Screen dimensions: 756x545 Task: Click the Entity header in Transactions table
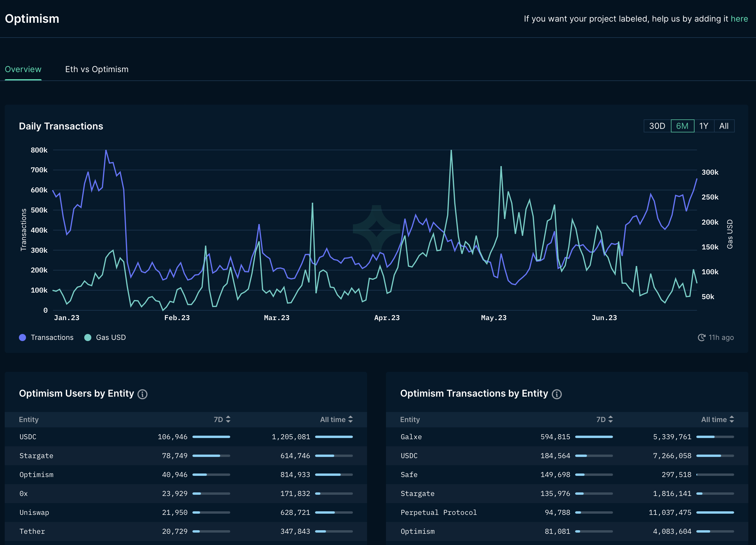[410, 419]
